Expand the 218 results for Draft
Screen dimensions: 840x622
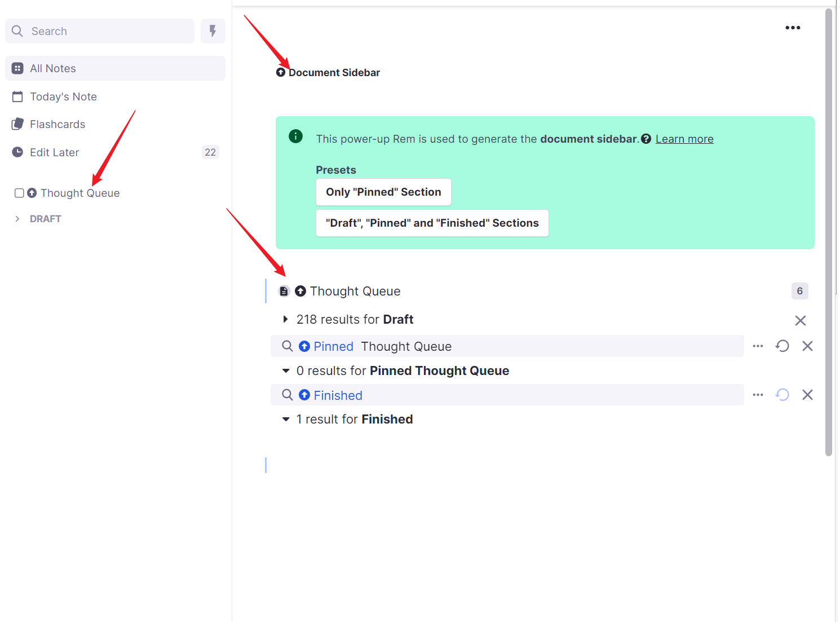[x=285, y=320]
